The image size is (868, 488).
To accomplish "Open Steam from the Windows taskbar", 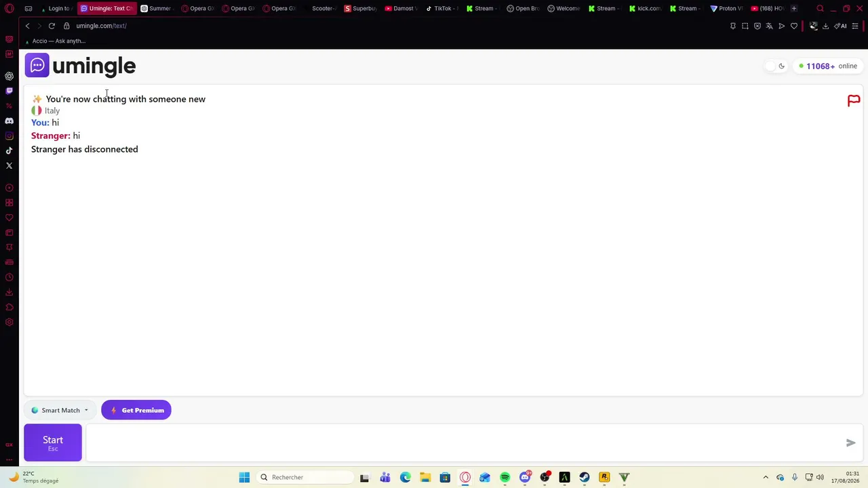I will click(x=585, y=477).
